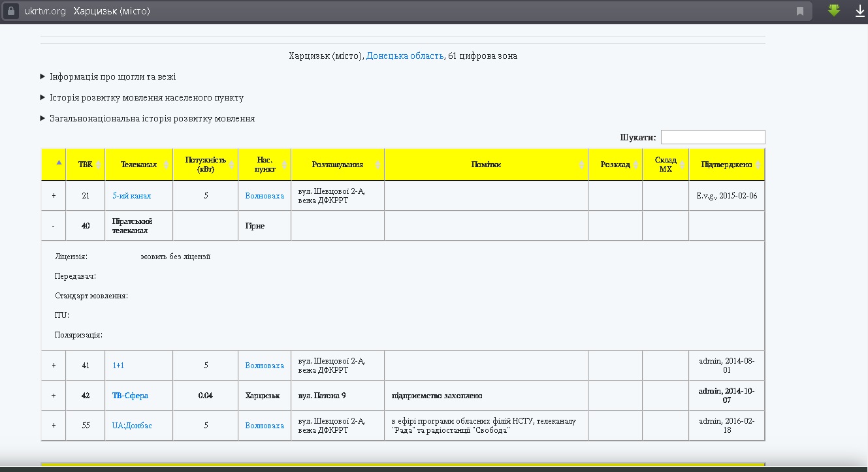Click channel number 42 cell

click(x=86, y=396)
